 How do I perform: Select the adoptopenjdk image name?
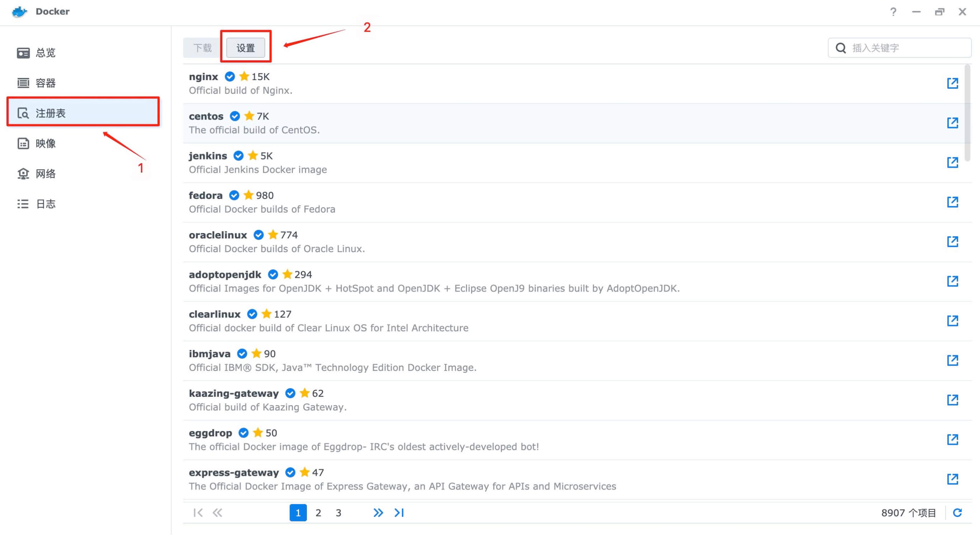225,274
